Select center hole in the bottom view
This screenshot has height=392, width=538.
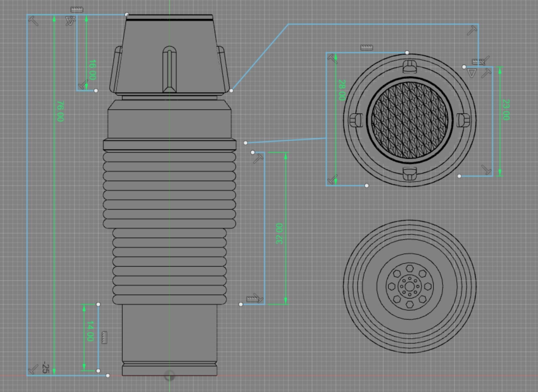[x=409, y=286]
